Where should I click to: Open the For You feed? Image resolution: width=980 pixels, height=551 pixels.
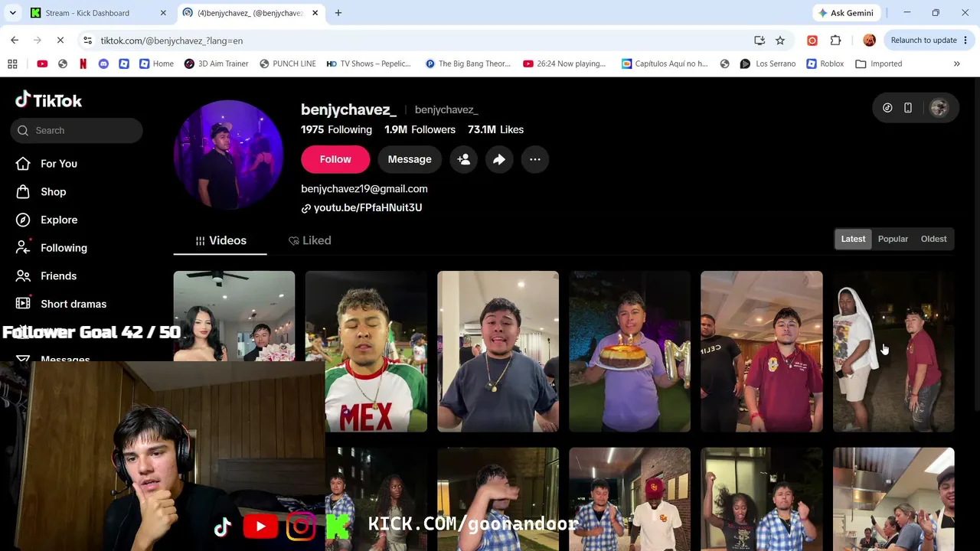(47, 164)
